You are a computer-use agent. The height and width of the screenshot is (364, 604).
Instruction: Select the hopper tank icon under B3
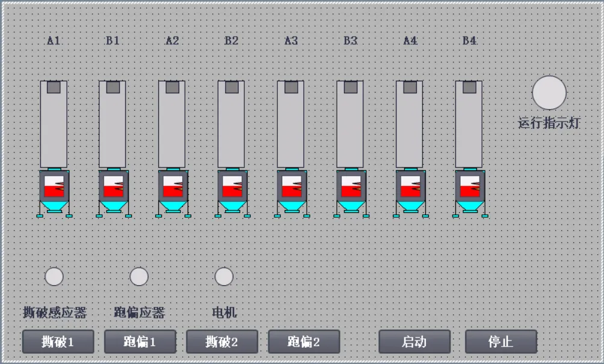(351, 193)
